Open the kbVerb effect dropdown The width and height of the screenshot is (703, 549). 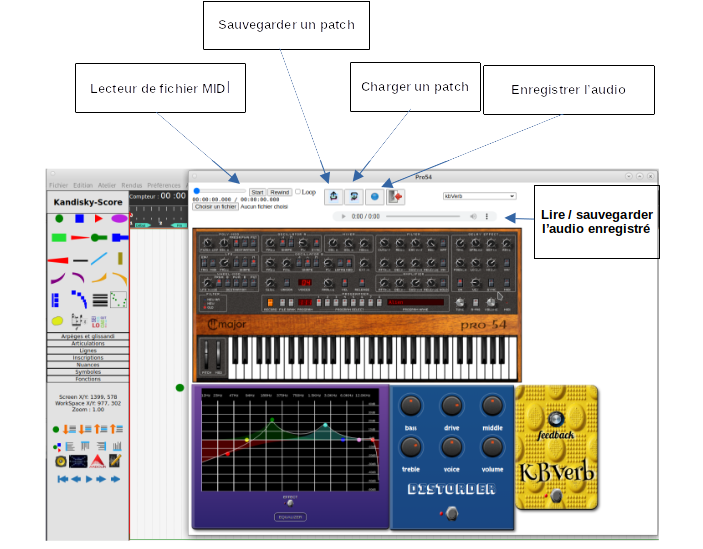tap(479, 197)
